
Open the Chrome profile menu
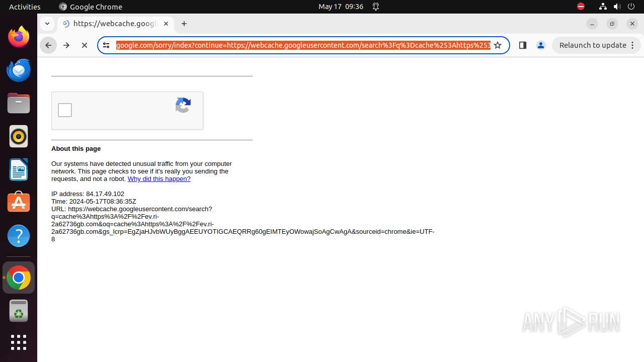tap(541, 45)
